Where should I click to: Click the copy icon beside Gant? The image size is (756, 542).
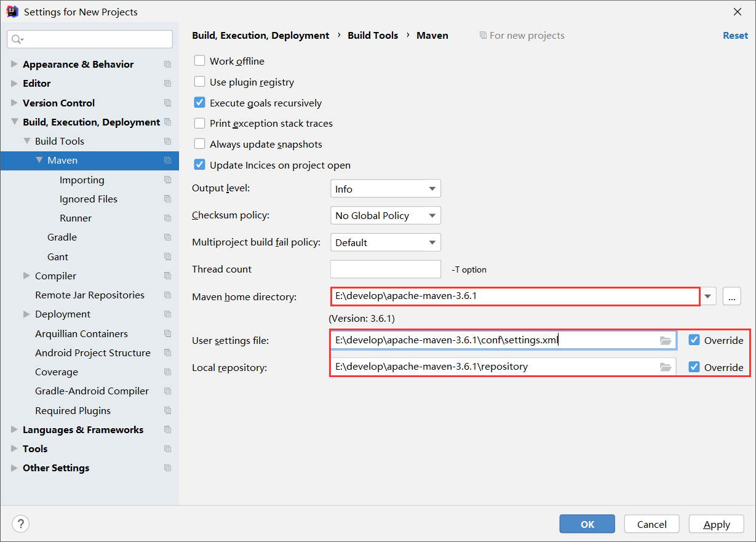click(167, 257)
